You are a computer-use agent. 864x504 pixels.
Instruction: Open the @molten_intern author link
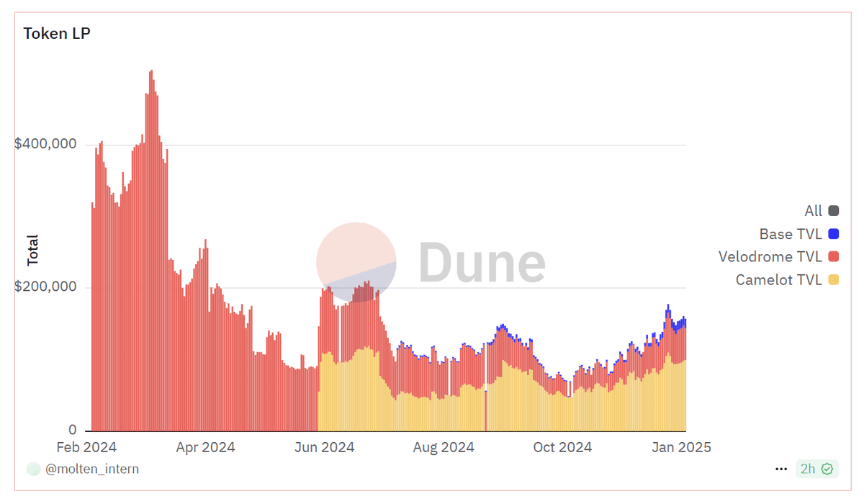pos(92,469)
